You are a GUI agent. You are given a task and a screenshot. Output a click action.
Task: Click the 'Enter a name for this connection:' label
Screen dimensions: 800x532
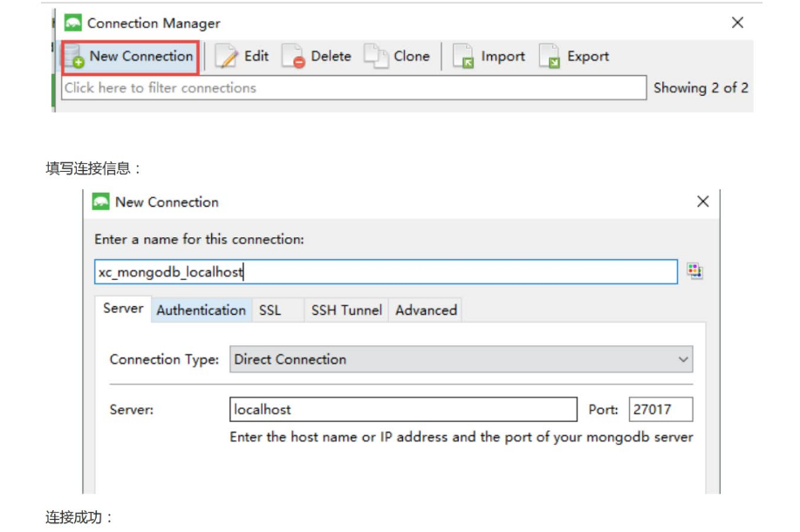[199, 239]
